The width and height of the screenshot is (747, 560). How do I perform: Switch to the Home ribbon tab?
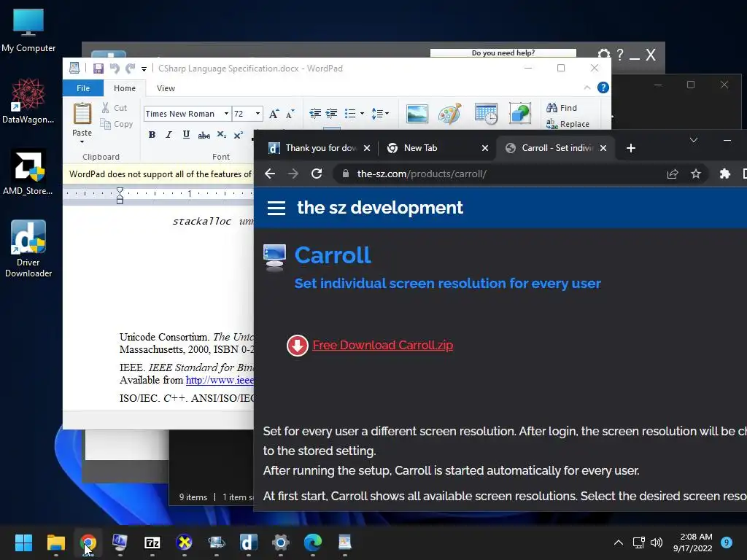(x=125, y=88)
